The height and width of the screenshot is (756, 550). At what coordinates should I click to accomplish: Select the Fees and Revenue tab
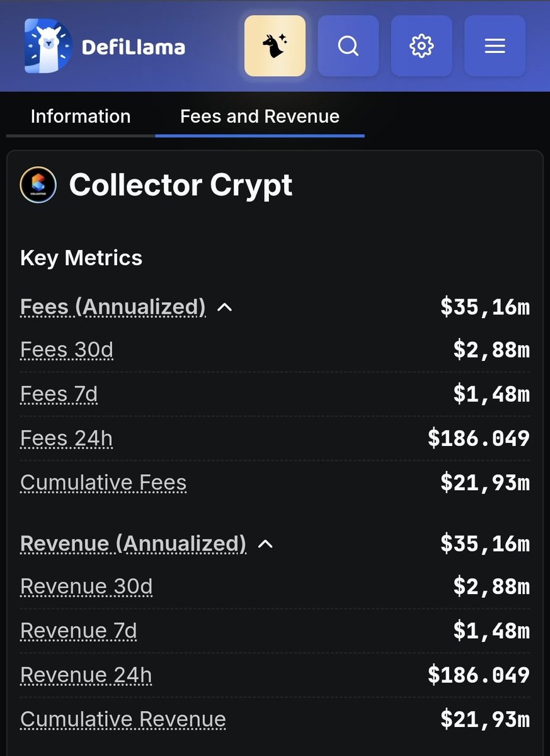click(x=260, y=117)
